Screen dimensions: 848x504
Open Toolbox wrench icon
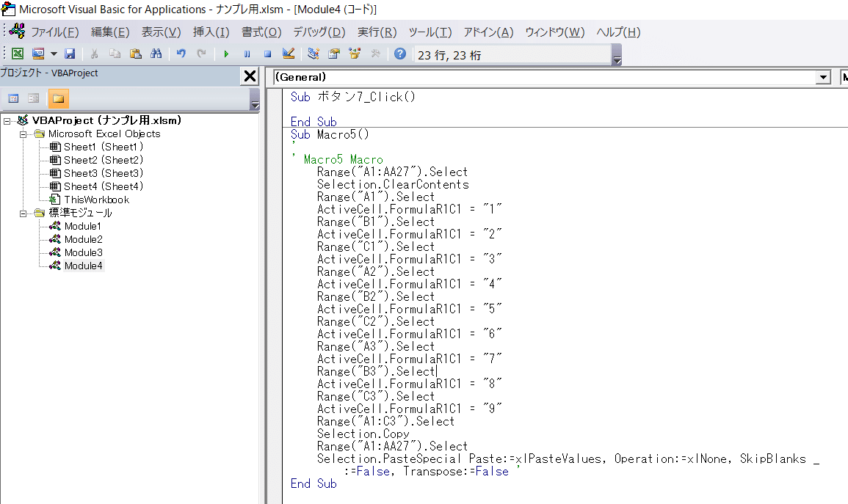(376, 54)
